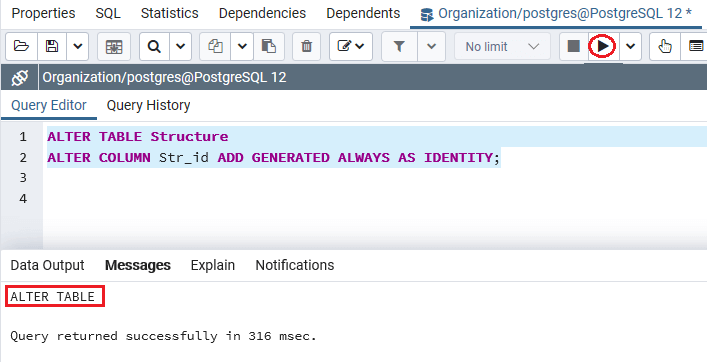Execute the query with play button

point(603,46)
